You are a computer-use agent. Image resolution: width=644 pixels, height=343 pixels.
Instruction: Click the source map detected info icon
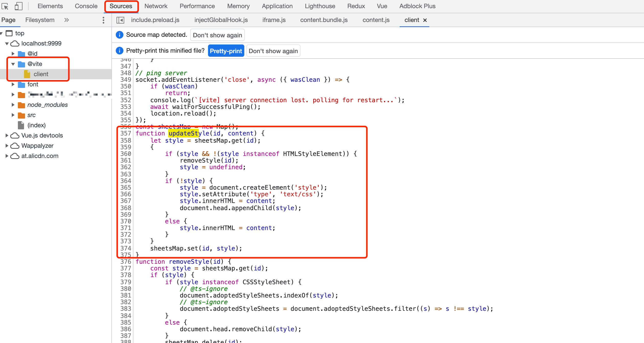[x=119, y=35]
